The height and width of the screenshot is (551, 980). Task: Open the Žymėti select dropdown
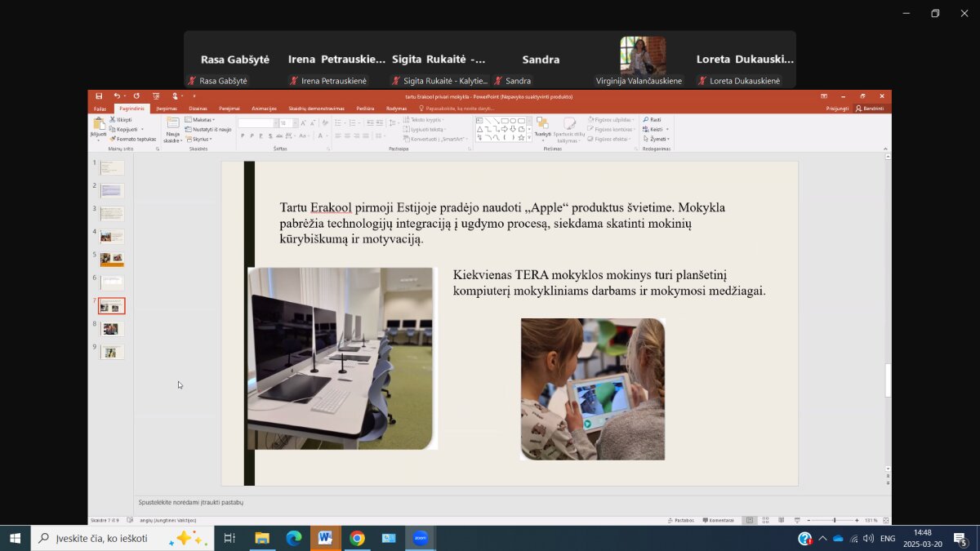tap(656, 139)
